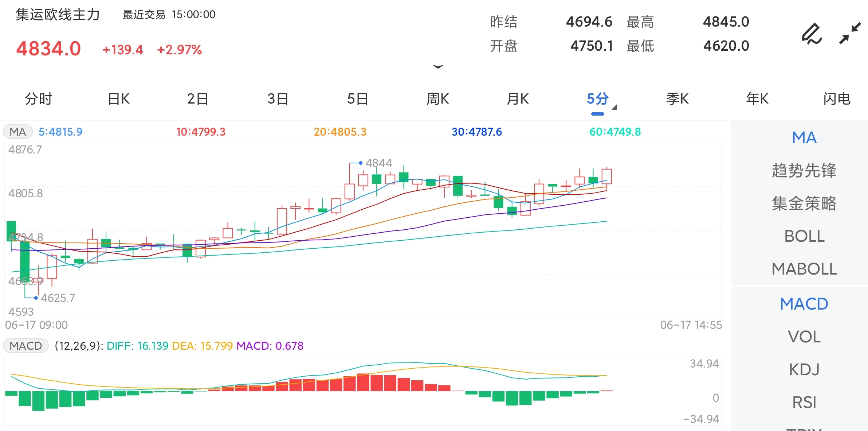Select MACD sub-chart indicator

click(x=804, y=304)
